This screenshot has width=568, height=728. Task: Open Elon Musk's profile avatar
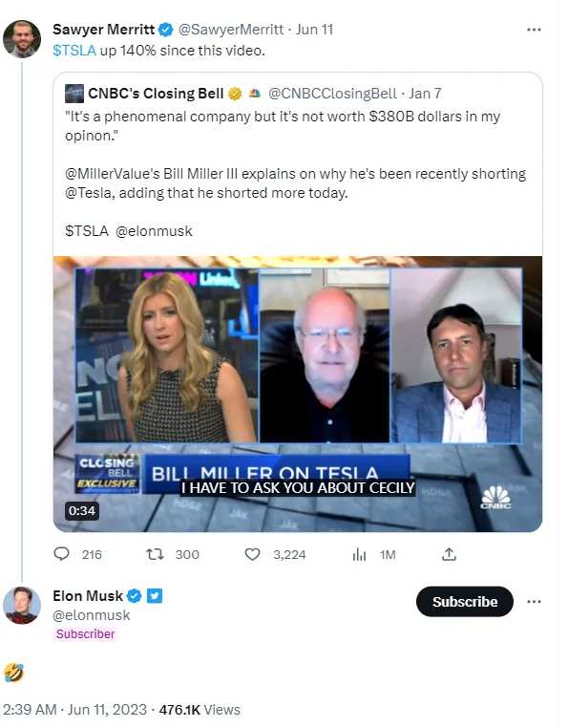[x=22, y=605]
